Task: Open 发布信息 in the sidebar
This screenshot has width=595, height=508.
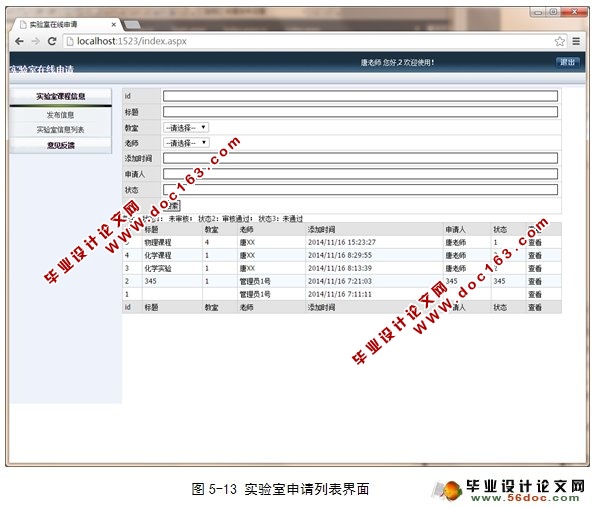Action: point(60,115)
